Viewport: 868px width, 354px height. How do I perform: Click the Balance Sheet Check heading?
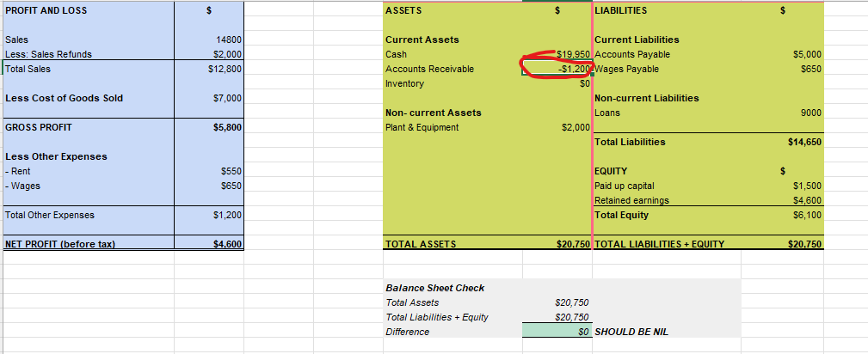(434, 288)
